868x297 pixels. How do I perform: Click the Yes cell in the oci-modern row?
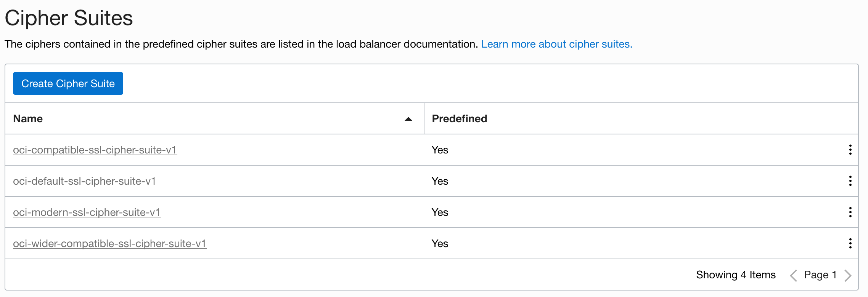pos(440,212)
